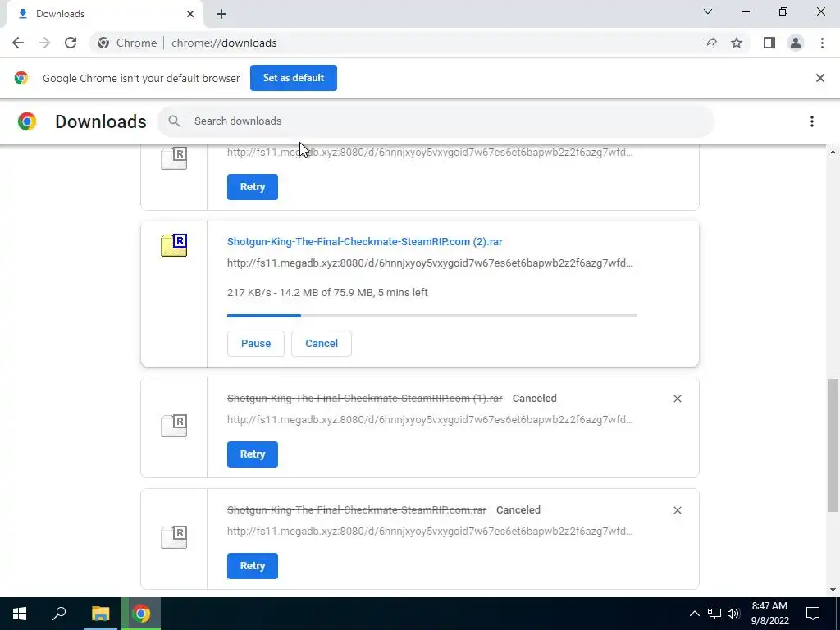Open the Downloads page more actions menu

[812, 121]
